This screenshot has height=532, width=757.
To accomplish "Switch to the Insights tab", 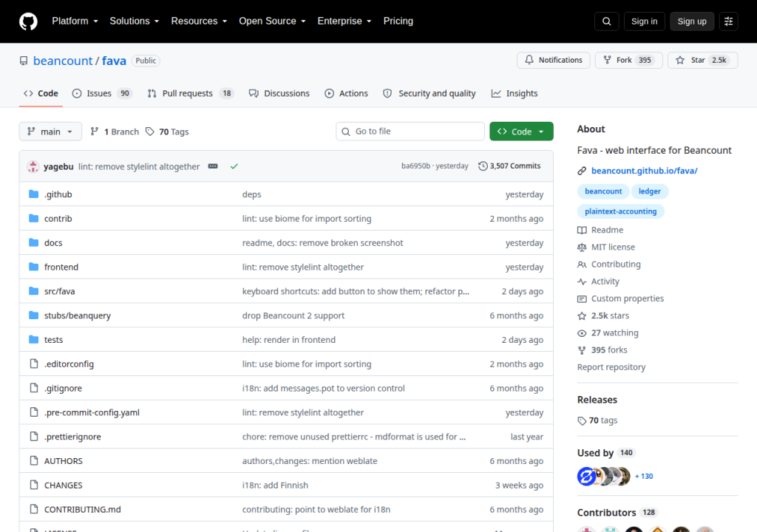I will [515, 93].
